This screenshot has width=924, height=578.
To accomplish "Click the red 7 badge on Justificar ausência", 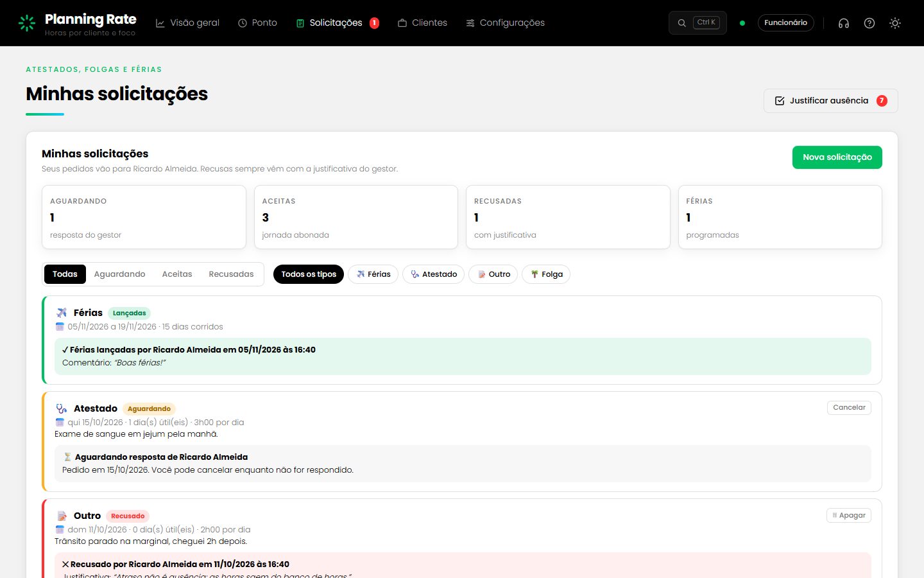I will coord(882,101).
